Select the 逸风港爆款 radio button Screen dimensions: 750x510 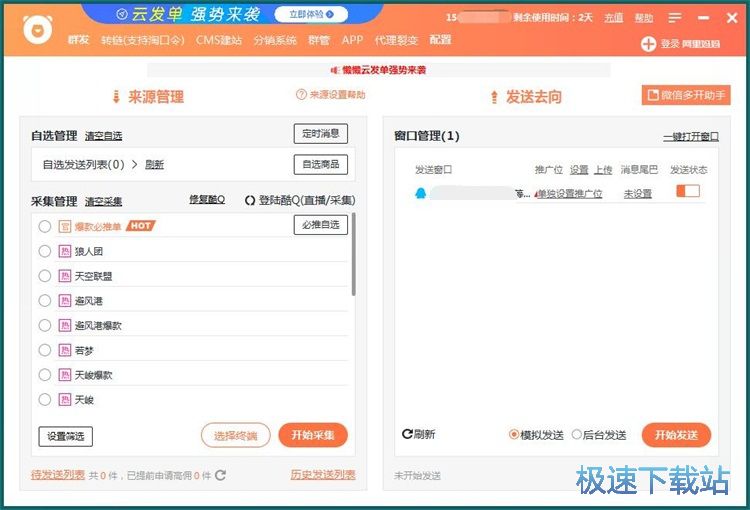[44, 325]
